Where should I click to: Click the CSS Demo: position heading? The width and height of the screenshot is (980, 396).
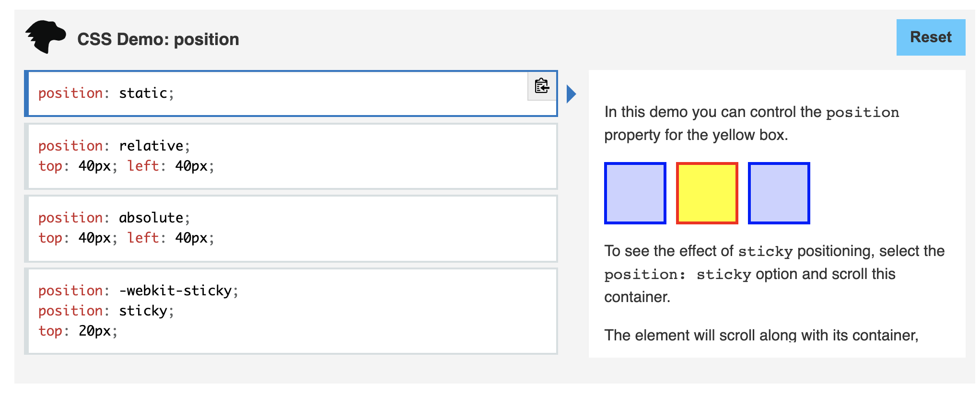pyautogui.click(x=158, y=39)
